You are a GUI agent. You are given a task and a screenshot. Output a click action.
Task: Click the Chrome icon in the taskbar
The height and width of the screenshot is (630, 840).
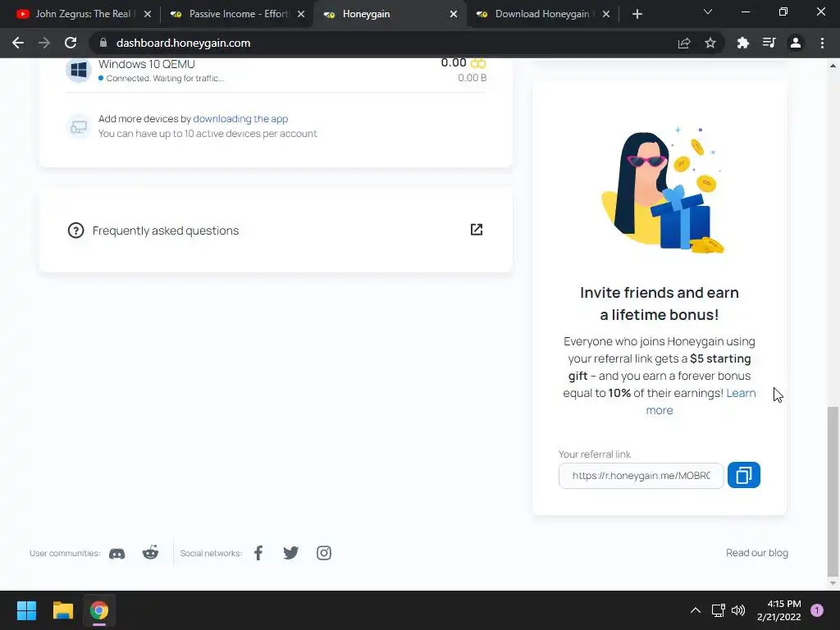[x=99, y=610]
